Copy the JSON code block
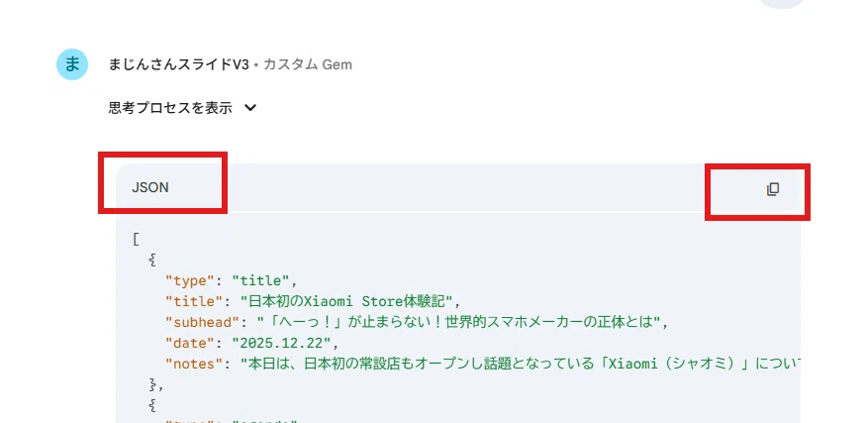Image resolution: width=868 pixels, height=423 pixels. click(x=773, y=189)
